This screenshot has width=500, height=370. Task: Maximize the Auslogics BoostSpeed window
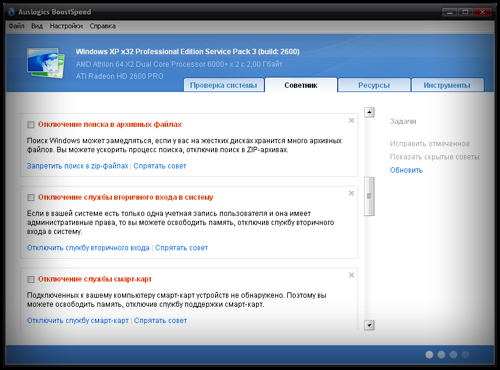tap(465, 12)
